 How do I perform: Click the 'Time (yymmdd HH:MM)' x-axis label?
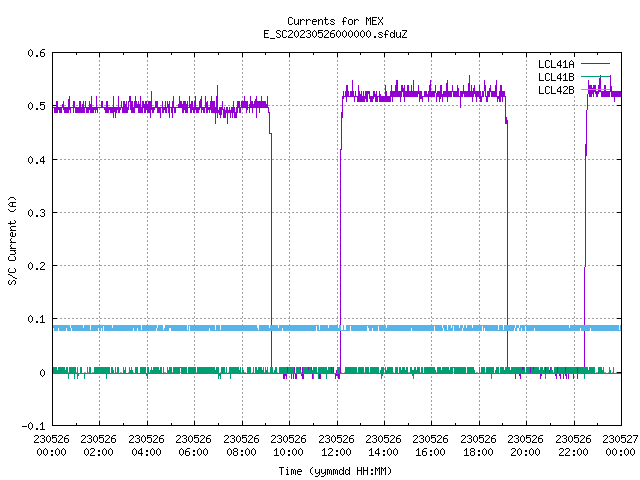[x=335, y=471]
